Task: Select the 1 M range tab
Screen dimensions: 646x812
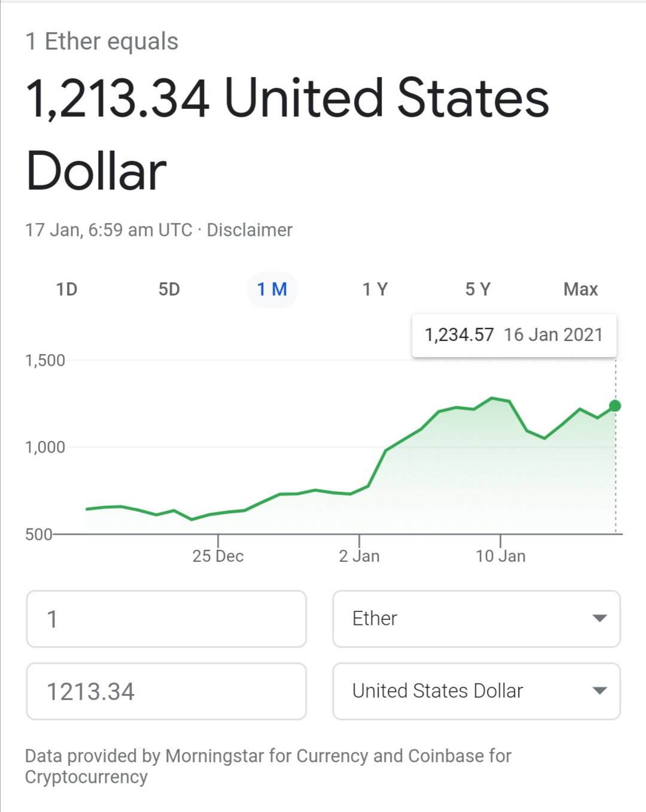Action: click(272, 290)
